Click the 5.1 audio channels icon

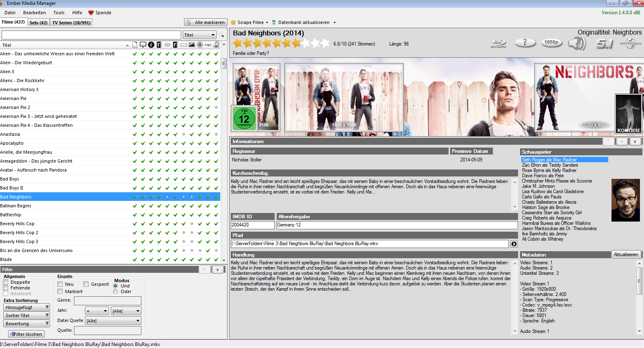[x=604, y=43]
